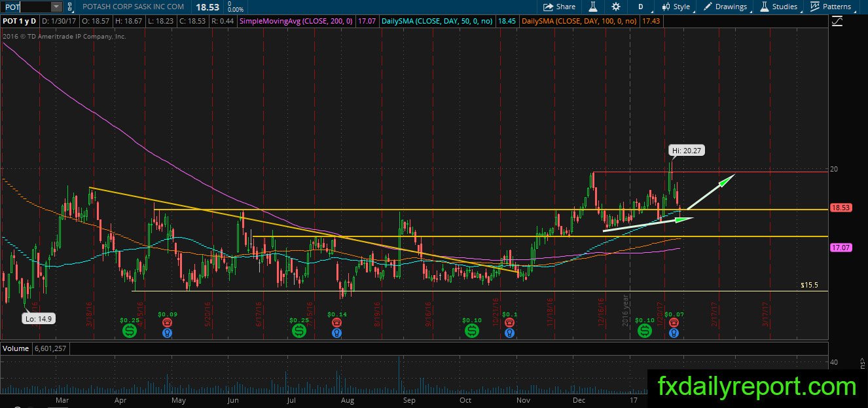Image resolution: width=868 pixels, height=408 pixels.
Task: Click the lightbulb icon under $0.14 earnings
Action: point(336,333)
